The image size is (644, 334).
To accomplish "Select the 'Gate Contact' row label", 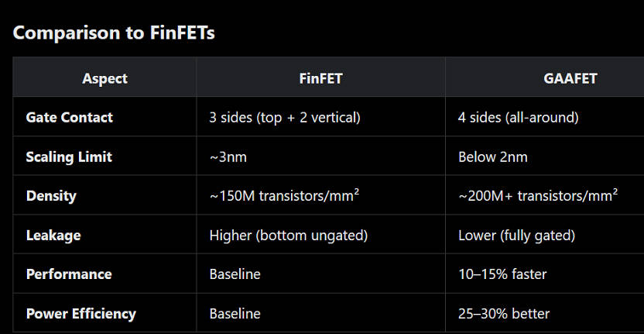I will coord(70,117).
